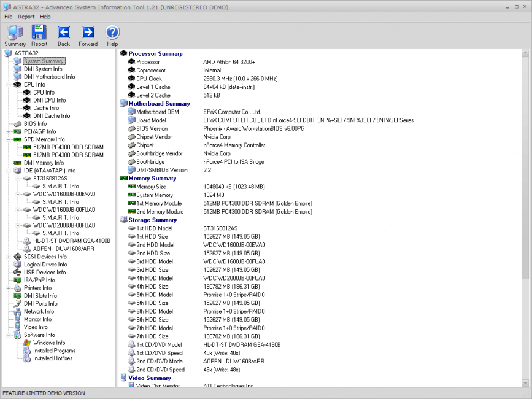This screenshot has width=532, height=399.
Task: Expand the PCI/AGP Info node
Action: 9,131
